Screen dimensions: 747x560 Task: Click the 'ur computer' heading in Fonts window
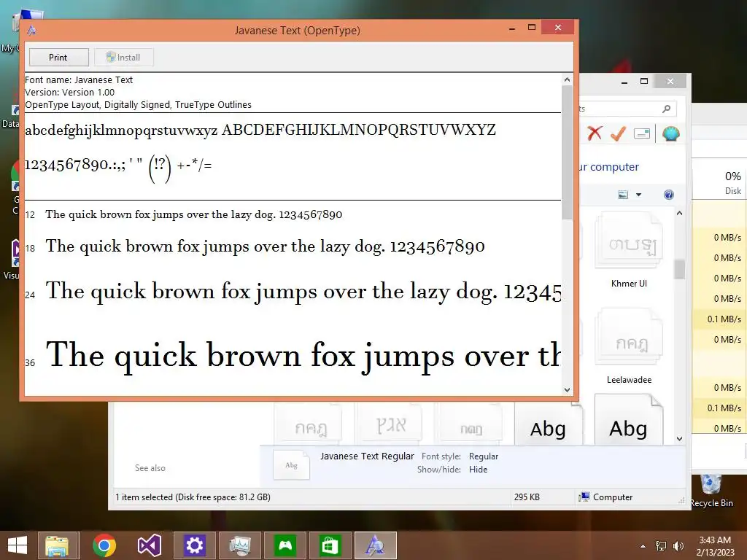point(609,167)
